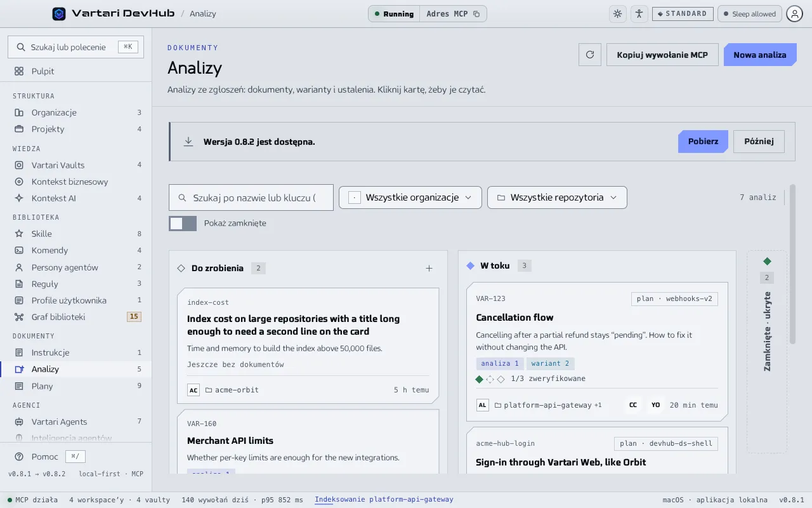
Task: Dismiss update with Później button
Action: [759, 142]
